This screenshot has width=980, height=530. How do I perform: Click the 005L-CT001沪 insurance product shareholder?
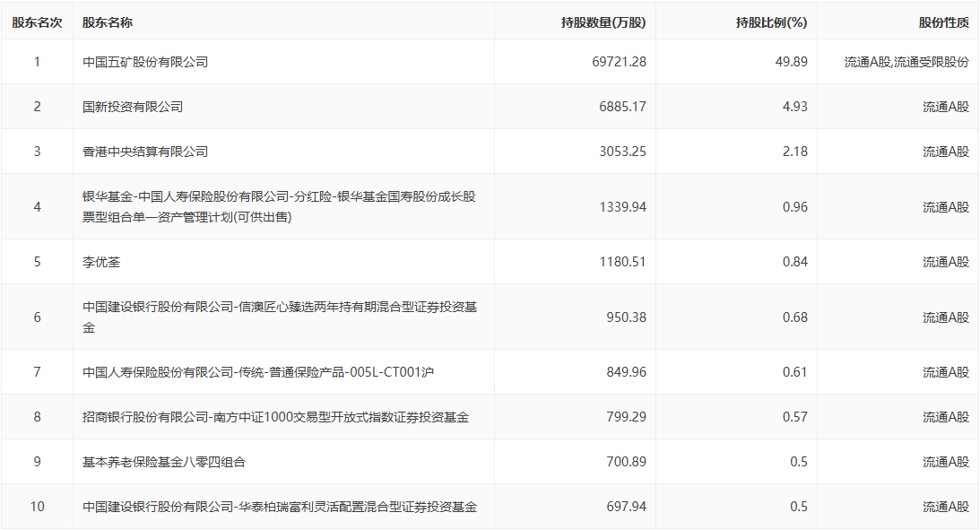pos(258,372)
